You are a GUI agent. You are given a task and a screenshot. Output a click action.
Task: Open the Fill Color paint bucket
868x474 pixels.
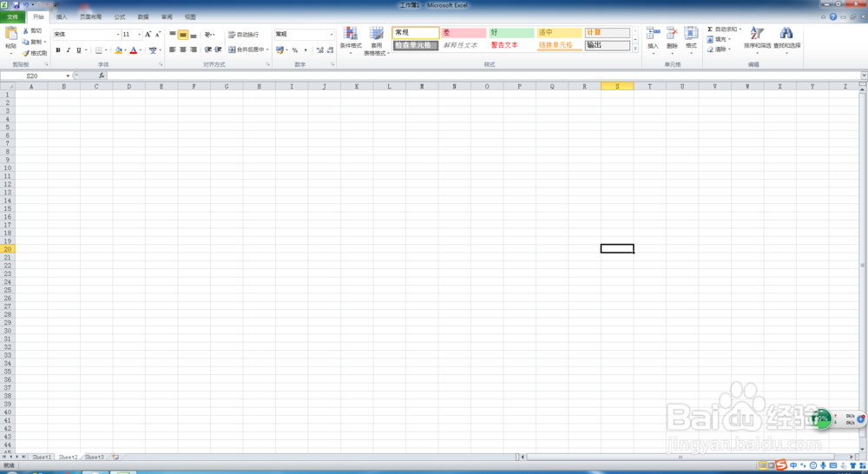tap(118, 50)
